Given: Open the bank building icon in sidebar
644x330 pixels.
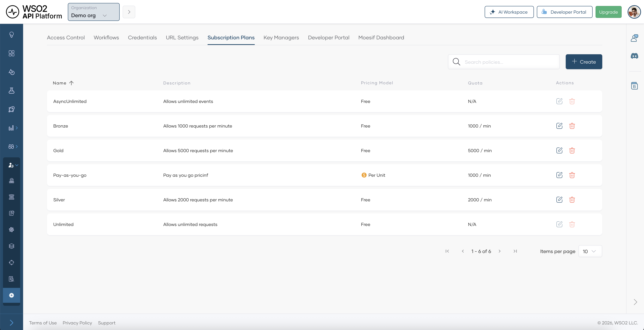Looking at the screenshot, I should (12, 181).
